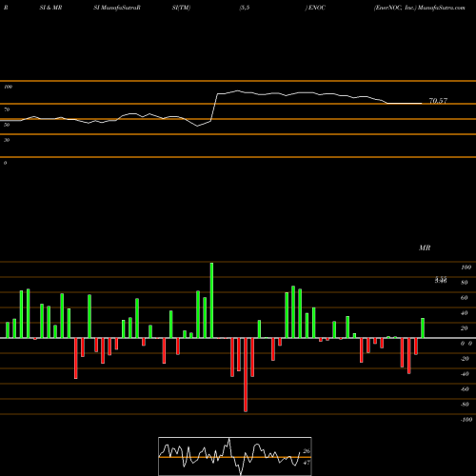The height and width of the screenshot is (476, 476).
Task: Click the 'SI & MR' header text
Action: [x=50, y=8]
